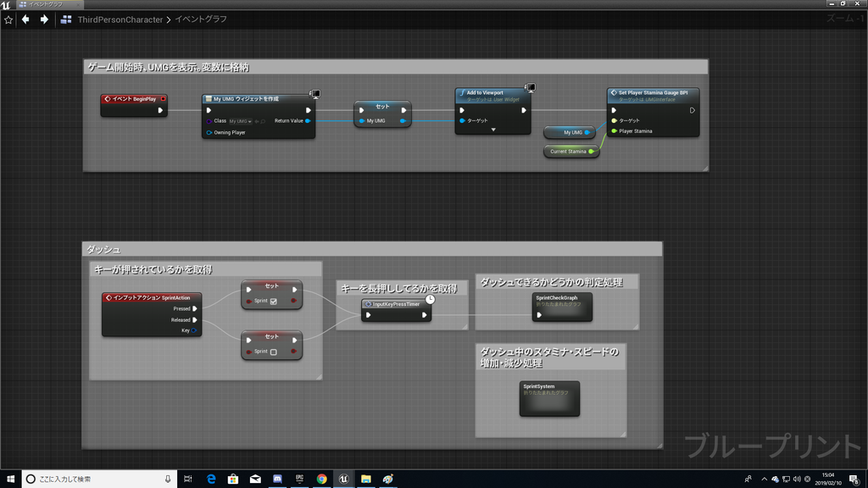Open File Explorer from the taskbar
The image size is (868, 488).
pyautogui.click(x=366, y=480)
